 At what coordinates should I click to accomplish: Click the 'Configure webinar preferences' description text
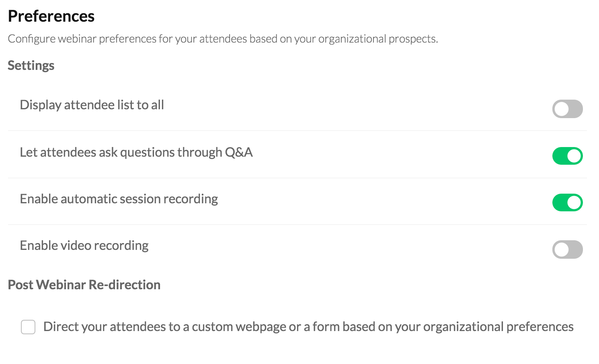(x=223, y=39)
